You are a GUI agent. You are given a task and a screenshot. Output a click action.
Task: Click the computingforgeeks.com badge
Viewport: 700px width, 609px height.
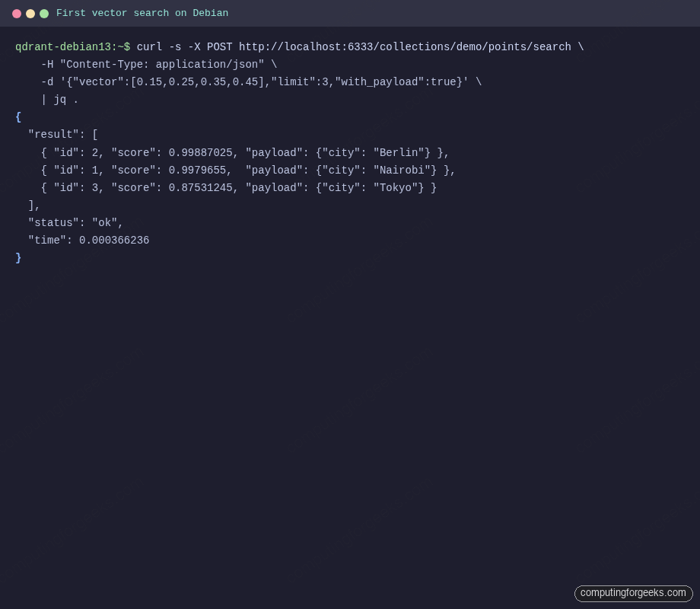(x=633, y=593)
